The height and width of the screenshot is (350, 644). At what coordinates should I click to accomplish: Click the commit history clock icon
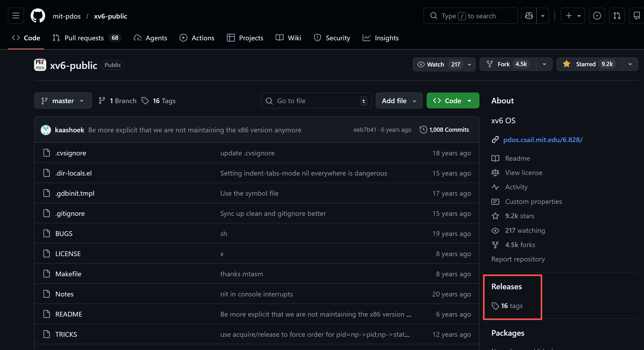[x=423, y=130]
